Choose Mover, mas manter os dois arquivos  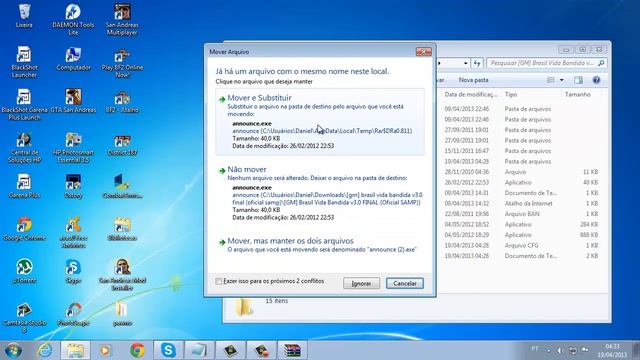coord(320,245)
